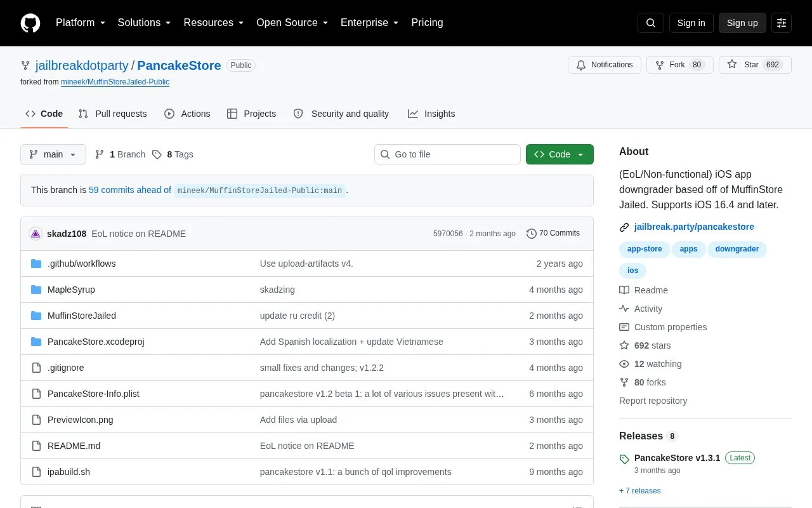
Task: Click the 80 forks link in About
Action: pyautogui.click(x=643, y=382)
